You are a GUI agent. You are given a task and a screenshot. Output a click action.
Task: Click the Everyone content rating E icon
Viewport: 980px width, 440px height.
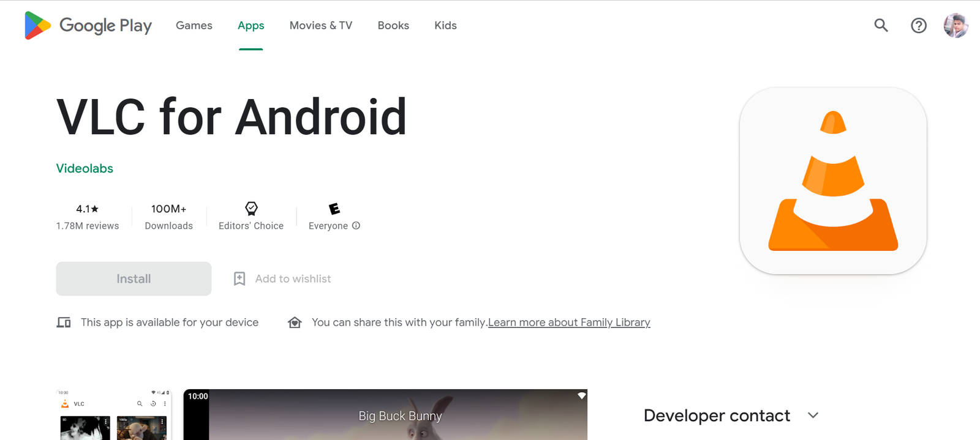[334, 209]
